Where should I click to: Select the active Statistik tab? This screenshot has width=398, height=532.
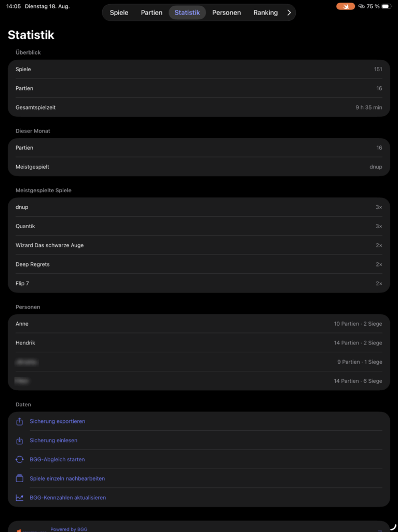coord(187,12)
